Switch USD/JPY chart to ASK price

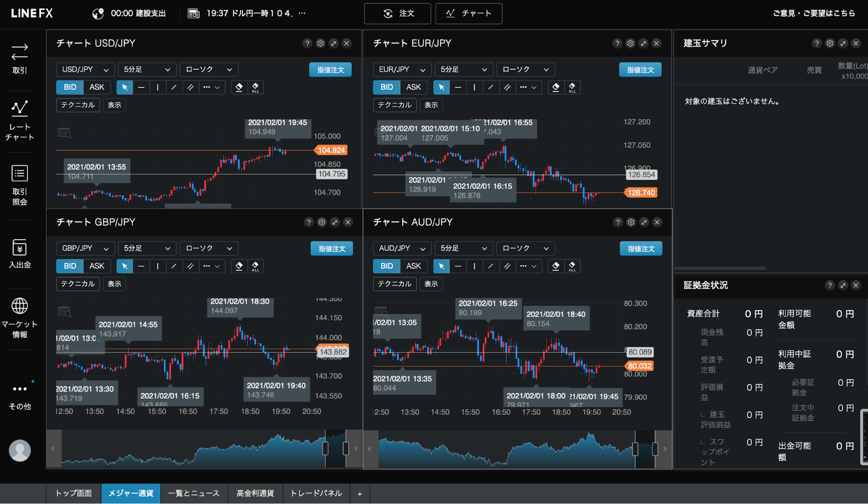point(97,87)
